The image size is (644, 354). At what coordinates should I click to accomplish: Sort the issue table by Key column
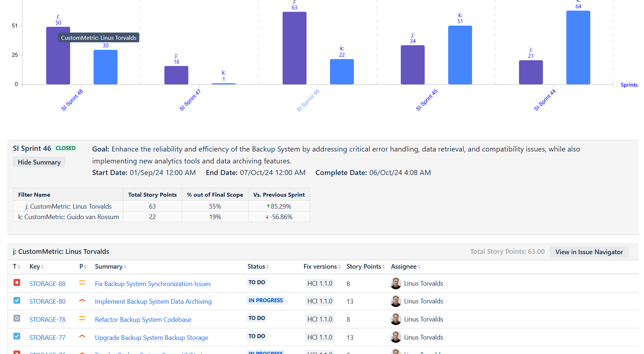pyautogui.click(x=36, y=266)
